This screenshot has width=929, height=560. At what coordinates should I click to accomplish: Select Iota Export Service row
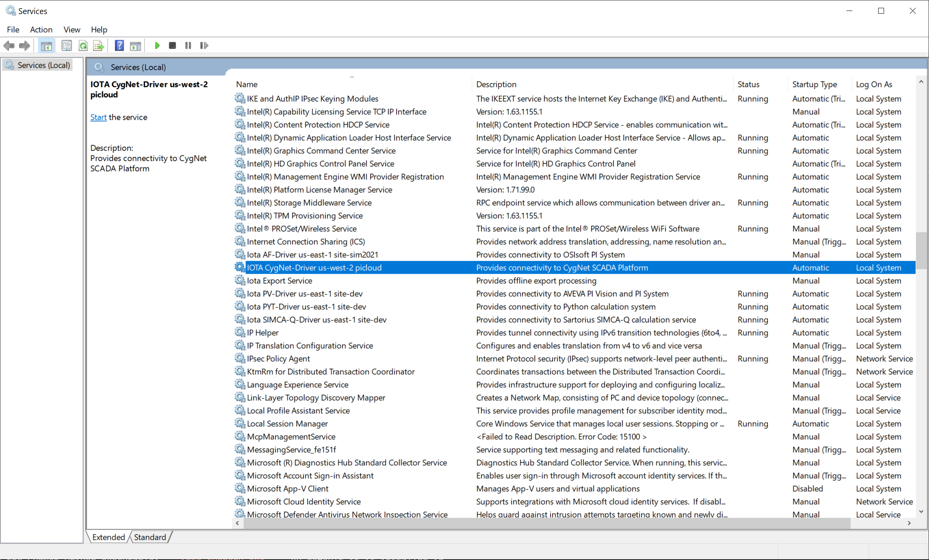click(x=574, y=281)
